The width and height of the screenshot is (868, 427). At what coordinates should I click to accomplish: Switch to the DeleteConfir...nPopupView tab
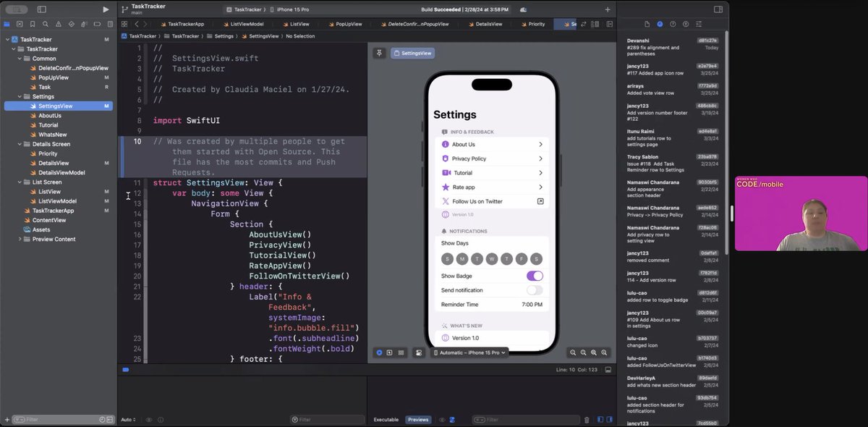point(414,24)
